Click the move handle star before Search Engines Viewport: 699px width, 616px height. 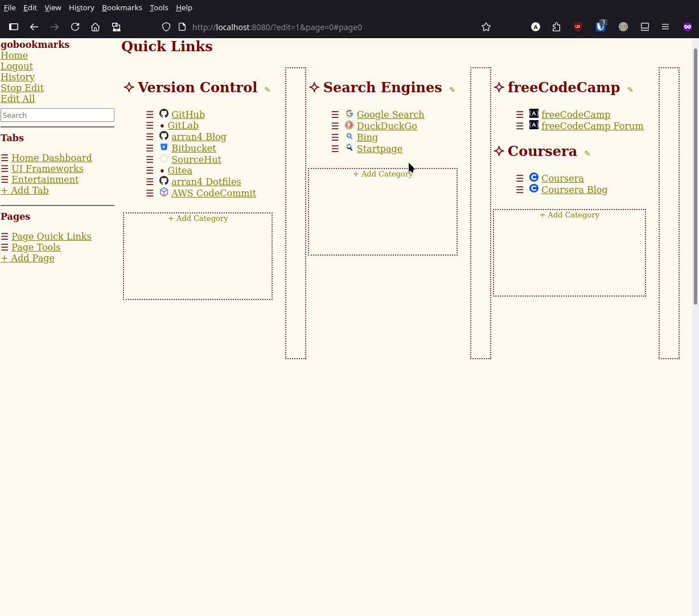pyautogui.click(x=314, y=87)
